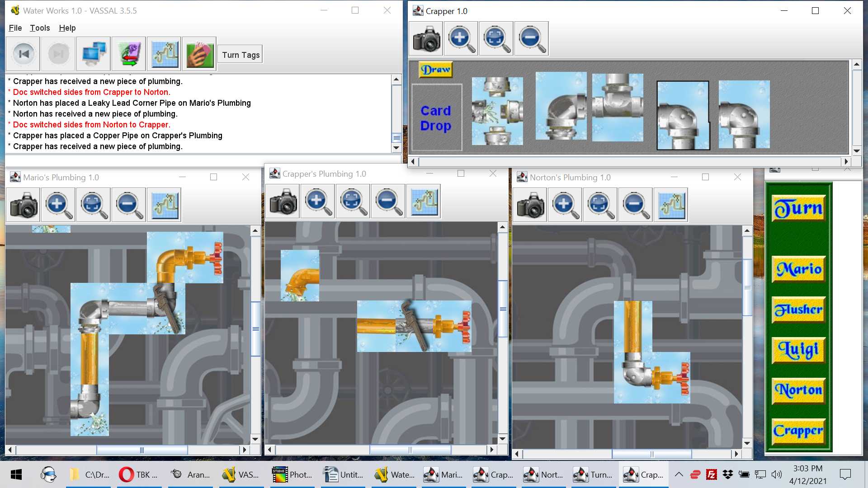Click Crapper 1.0 horizontal scroll right arrow

click(x=846, y=161)
